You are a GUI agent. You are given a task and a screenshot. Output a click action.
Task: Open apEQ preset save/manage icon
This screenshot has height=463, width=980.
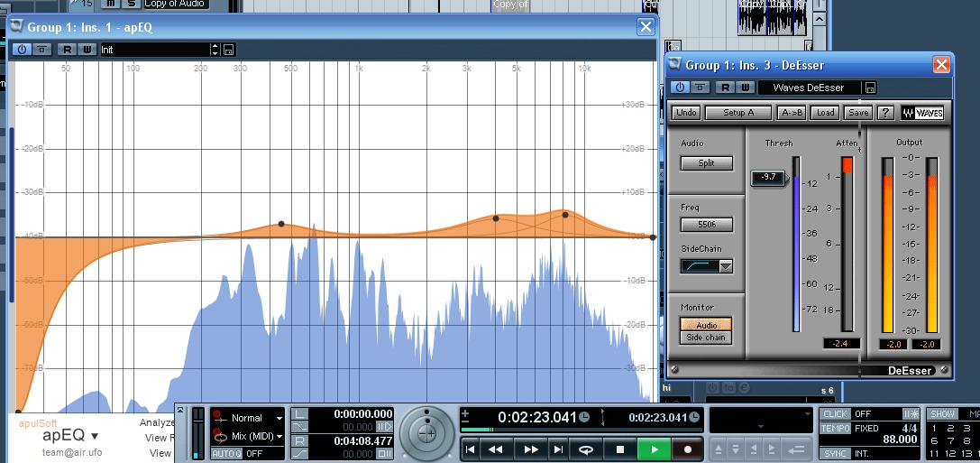click(x=229, y=50)
